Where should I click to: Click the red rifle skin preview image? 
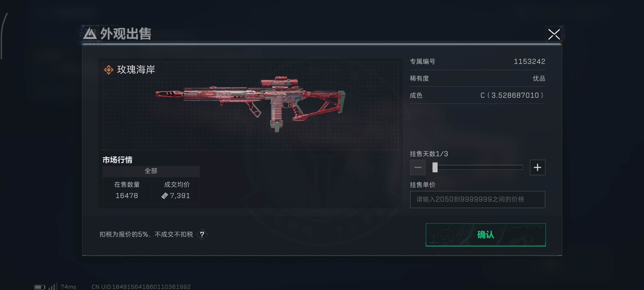pyautogui.click(x=251, y=105)
